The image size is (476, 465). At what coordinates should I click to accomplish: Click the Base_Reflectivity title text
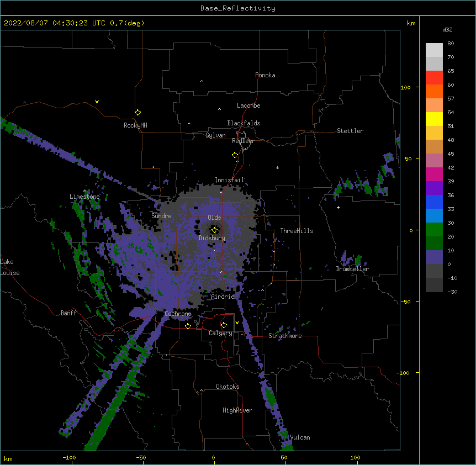click(x=238, y=8)
